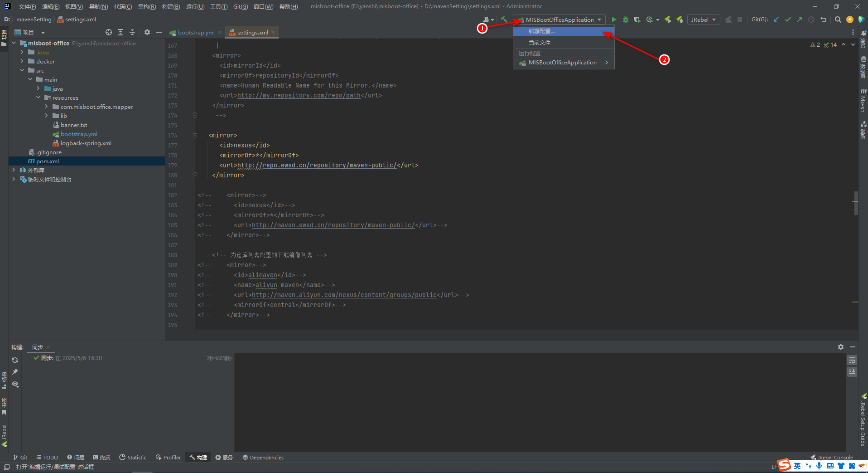Expand the lib folder
Image resolution: width=868 pixels, height=473 pixels.
(46, 116)
